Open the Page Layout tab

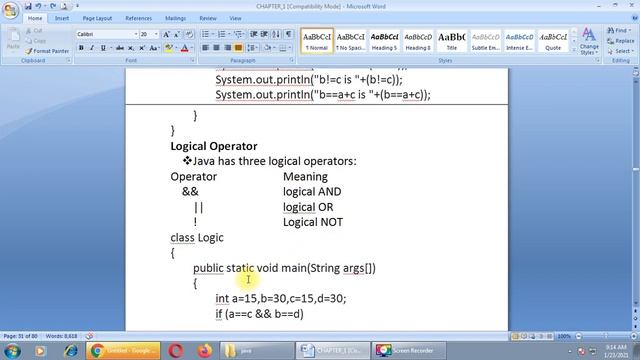tap(97, 18)
